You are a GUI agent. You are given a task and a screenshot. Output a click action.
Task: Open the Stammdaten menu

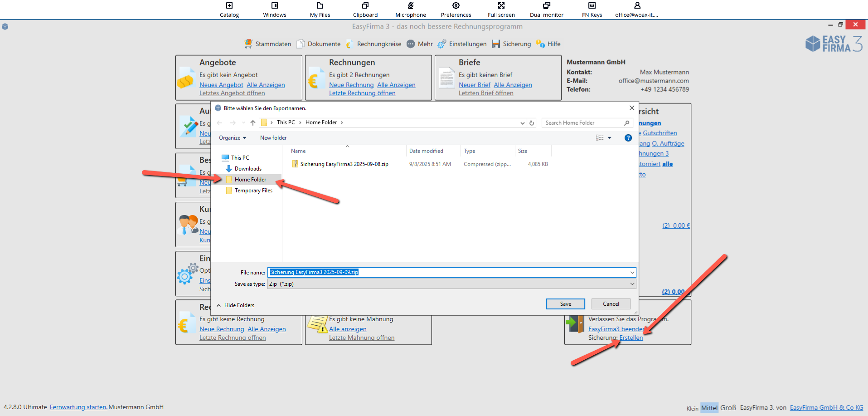(268, 44)
